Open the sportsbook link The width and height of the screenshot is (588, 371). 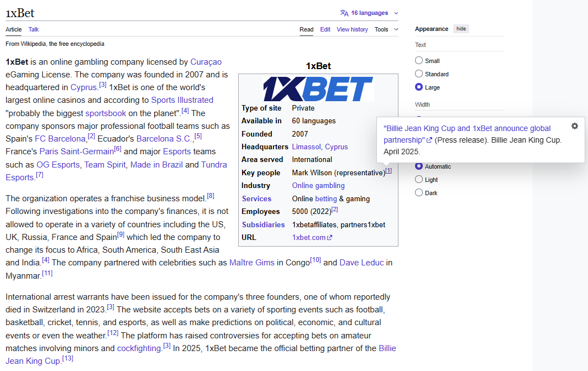(106, 113)
